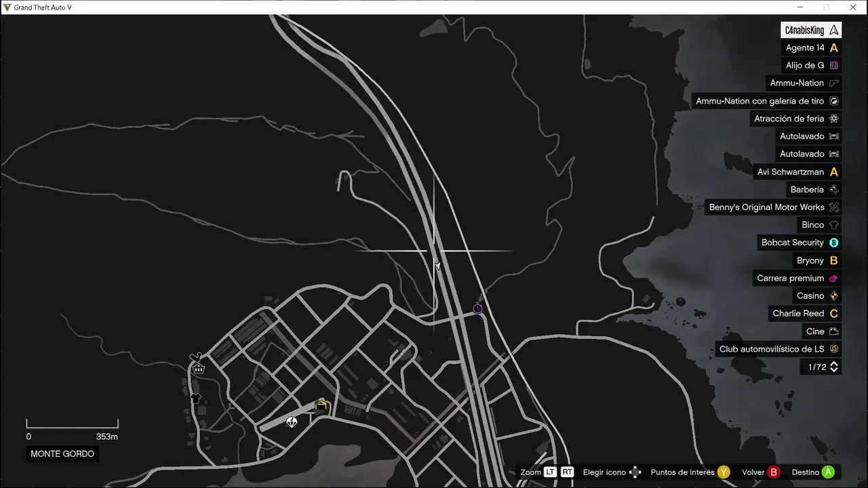Pick Benny's Original Motor Works wrench icon
868x488 pixels.
pos(834,207)
